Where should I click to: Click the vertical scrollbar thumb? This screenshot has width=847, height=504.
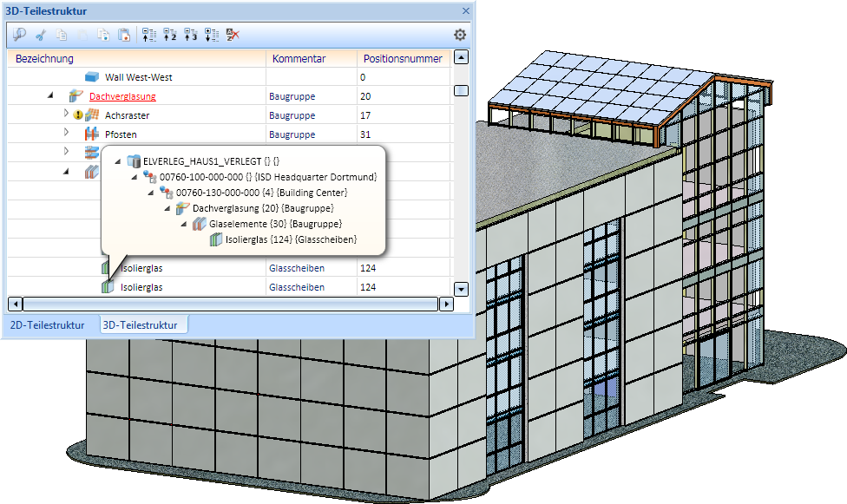[x=461, y=91]
